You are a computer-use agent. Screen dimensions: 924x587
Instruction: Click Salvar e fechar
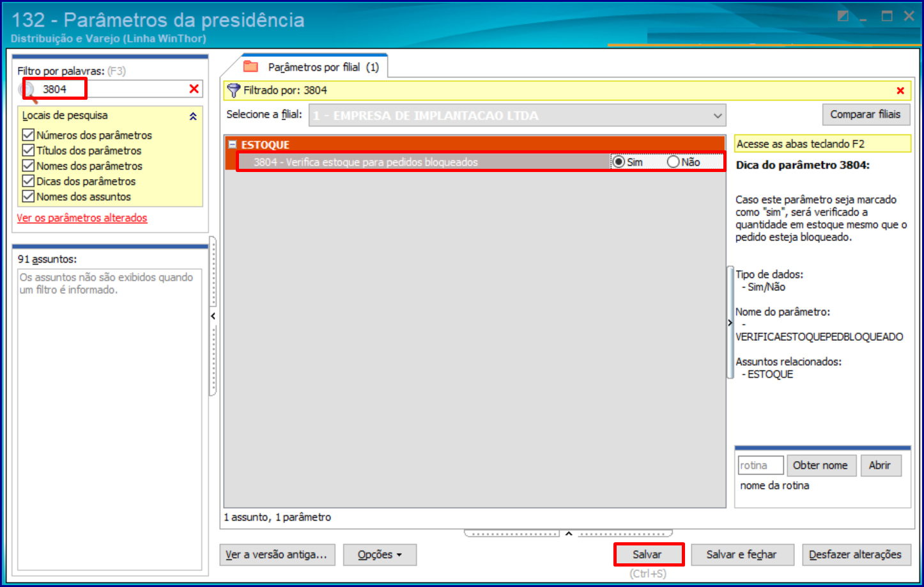[x=741, y=554]
